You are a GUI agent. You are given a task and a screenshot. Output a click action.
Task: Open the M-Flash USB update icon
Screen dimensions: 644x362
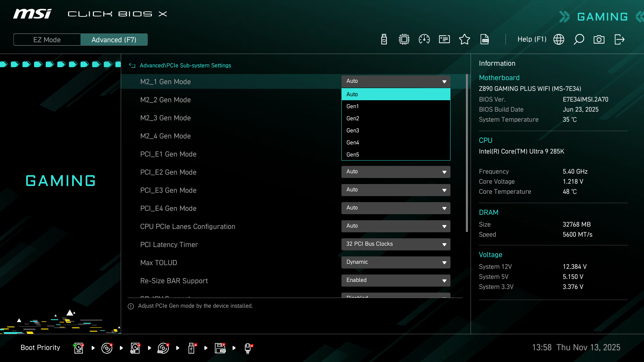(x=384, y=40)
